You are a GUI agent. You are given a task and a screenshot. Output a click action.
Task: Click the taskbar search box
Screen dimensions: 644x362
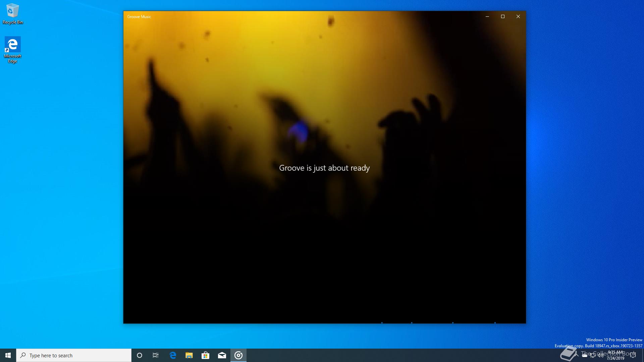click(x=74, y=355)
